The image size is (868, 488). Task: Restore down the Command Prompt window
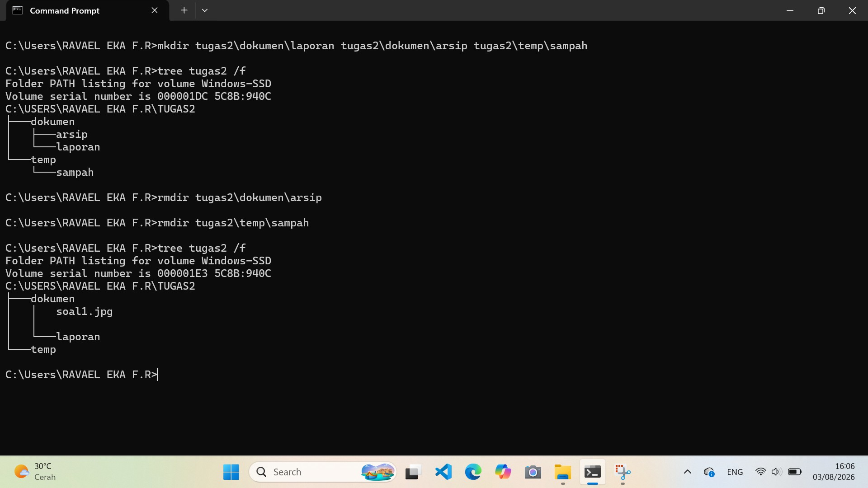pyautogui.click(x=821, y=10)
